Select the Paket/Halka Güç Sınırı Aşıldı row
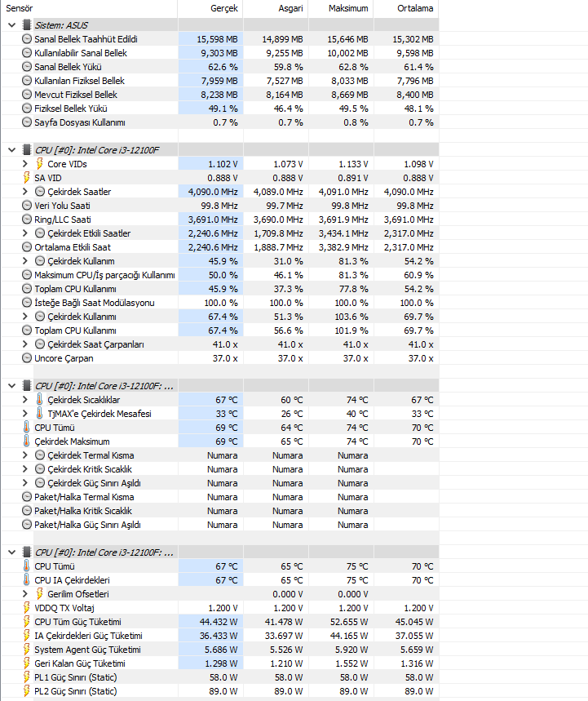Screen dimensions: 588x701 point(220,524)
